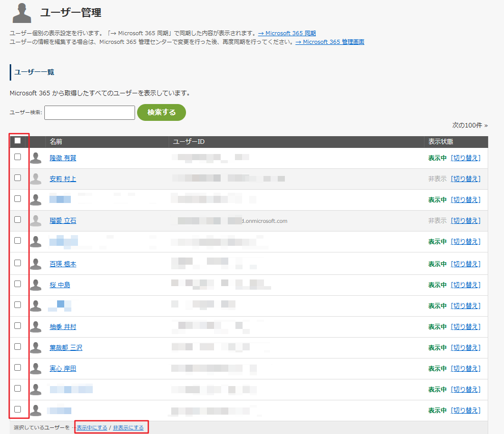Open the → Microsoft 365 同期 link
This screenshot has height=434, width=504.
click(x=287, y=33)
